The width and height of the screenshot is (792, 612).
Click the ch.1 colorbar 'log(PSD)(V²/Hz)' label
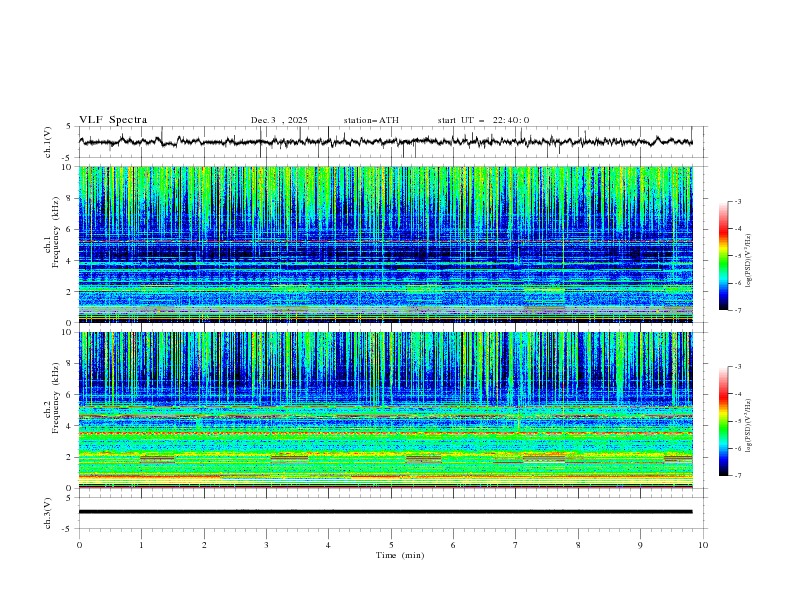pyautogui.click(x=749, y=261)
